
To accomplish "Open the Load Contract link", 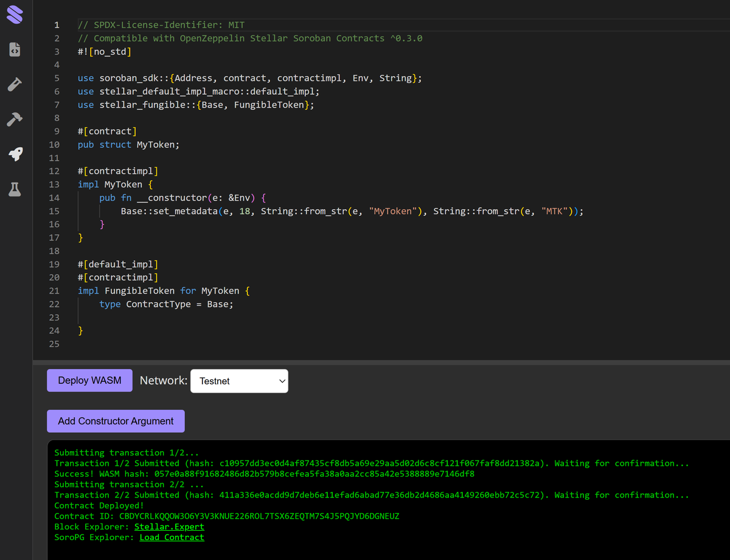I will click(x=172, y=538).
